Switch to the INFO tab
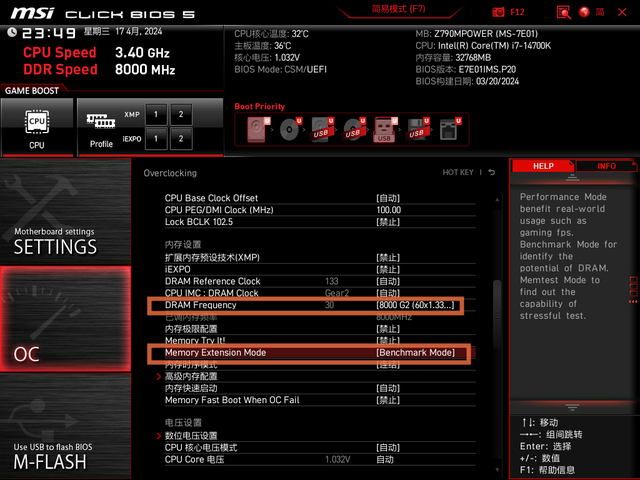This screenshot has height=480, width=640. click(607, 166)
